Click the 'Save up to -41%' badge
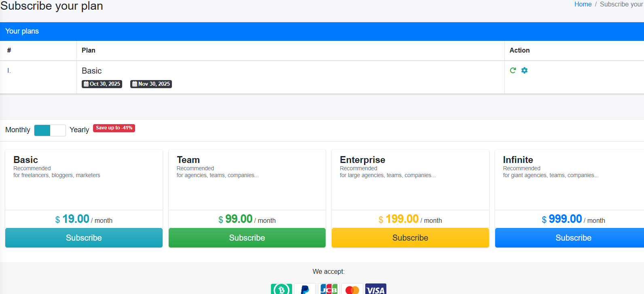The height and width of the screenshot is (294, 644). coord(114,128)
